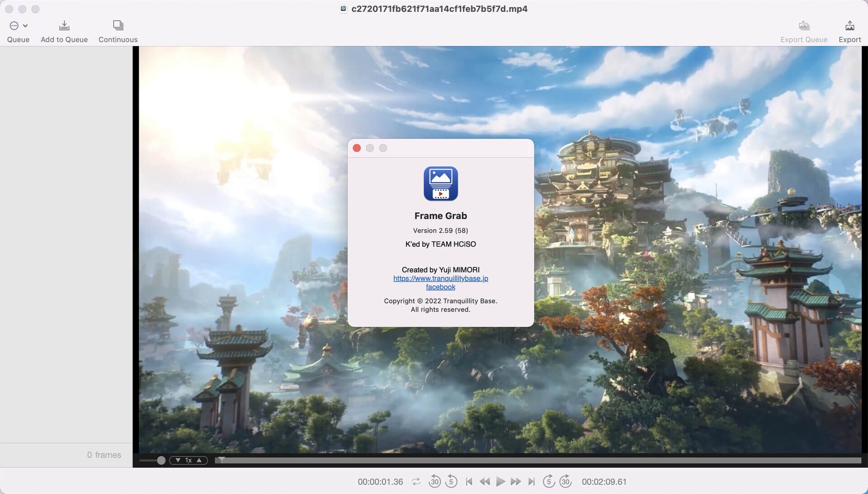Click the Frame Grab app icon
The width and height of the screenshot is (868, 494).
(440, 184)
